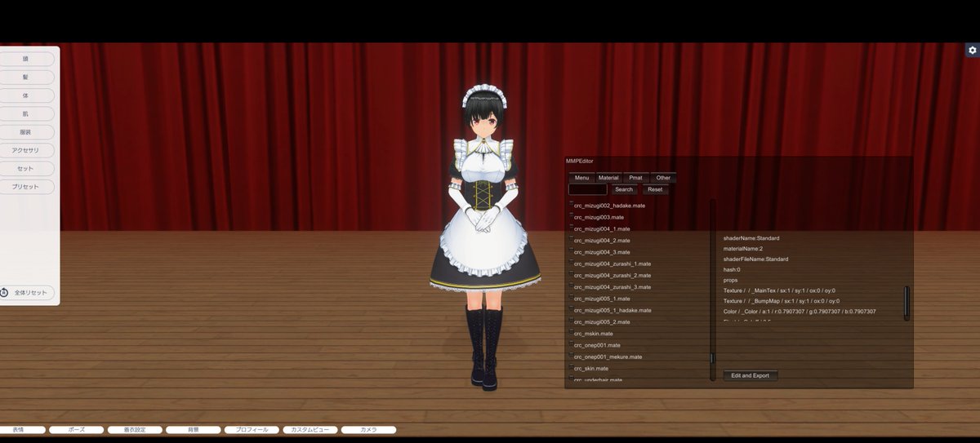980x443 pixels.
Task: Switch to the ポーズ tab
Action: [x=77, y=429]
